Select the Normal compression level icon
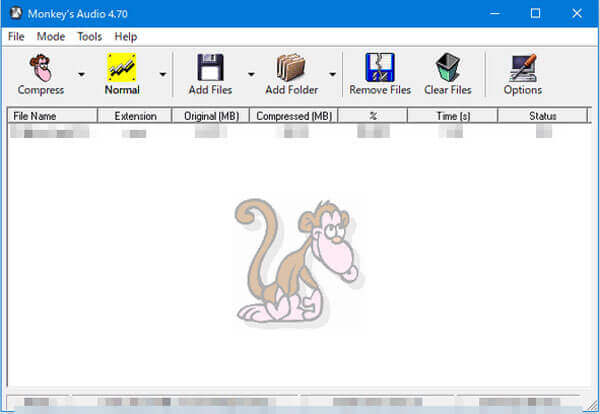This screenshot has width=600, height=414. tap(122, 67)
